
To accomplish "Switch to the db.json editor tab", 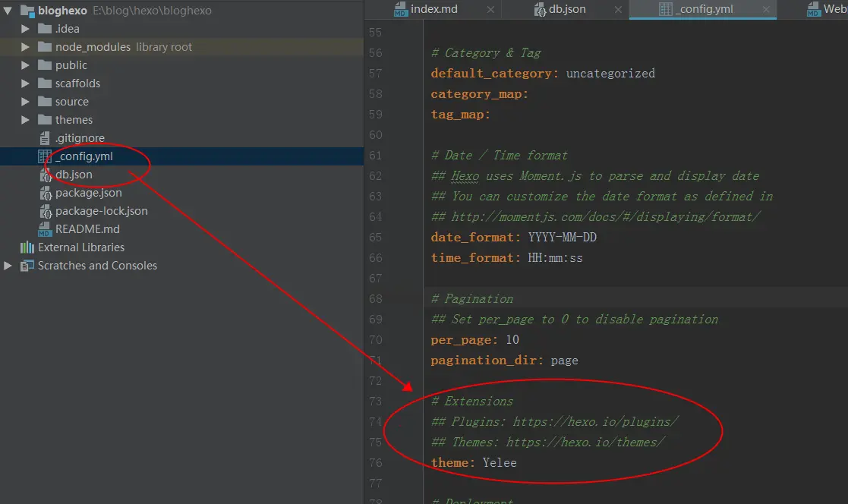I will 567,9.
